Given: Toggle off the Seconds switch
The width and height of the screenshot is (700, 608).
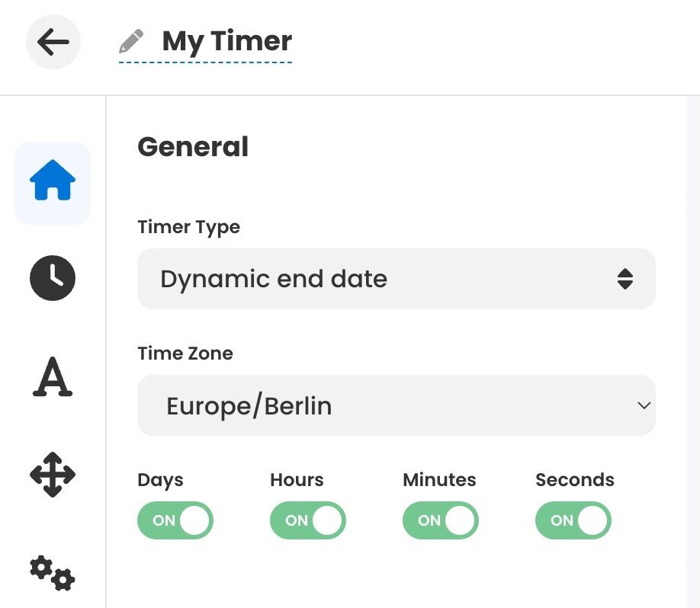Looking at the screenshot, I should click(x=573, y=520).
